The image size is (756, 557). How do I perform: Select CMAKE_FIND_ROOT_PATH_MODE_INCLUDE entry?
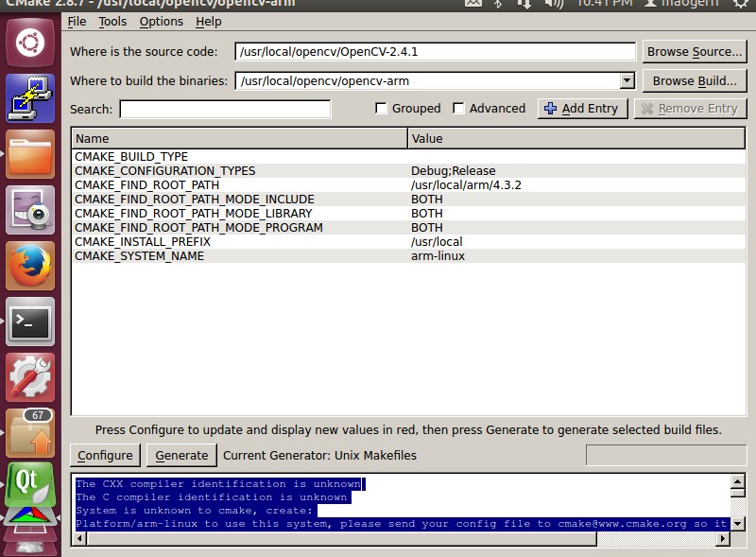[195, 200]
